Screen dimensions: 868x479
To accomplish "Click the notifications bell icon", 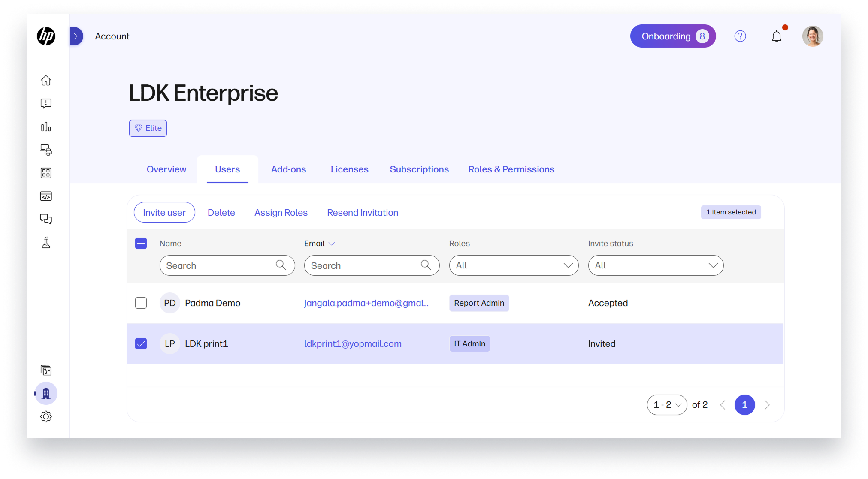I will (776, 36).
